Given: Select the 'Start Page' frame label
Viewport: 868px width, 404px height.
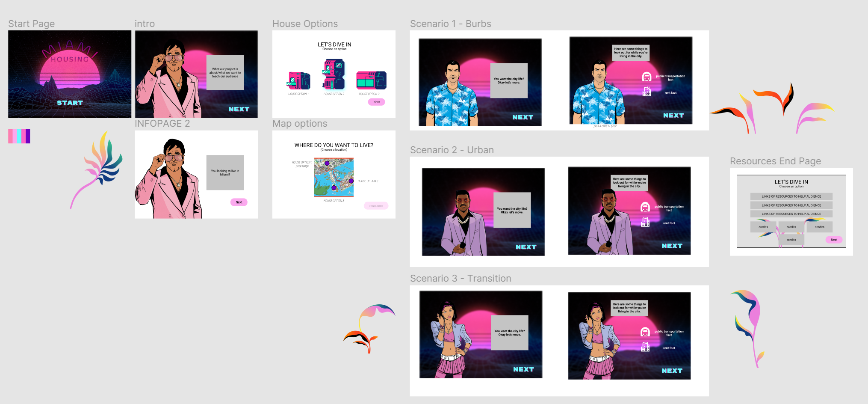Looking at the screenshot, I should (x=32, y=24).
